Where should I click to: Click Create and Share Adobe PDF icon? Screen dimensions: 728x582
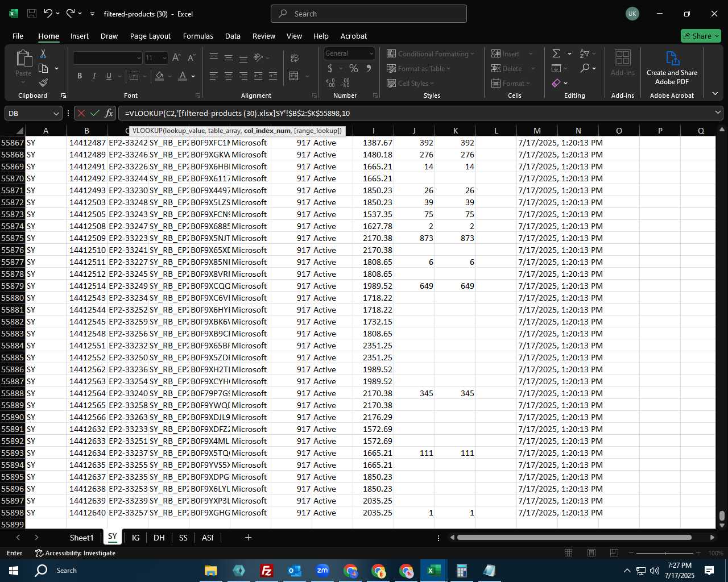pos(672,68)
